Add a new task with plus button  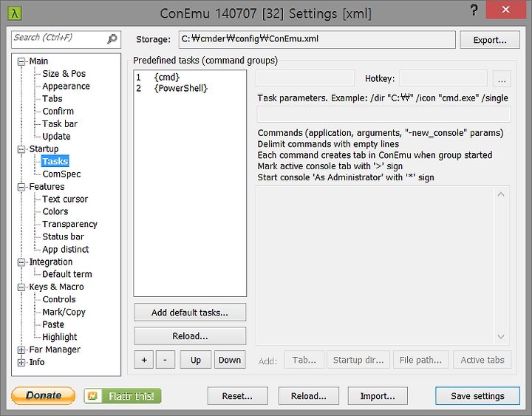144,360
